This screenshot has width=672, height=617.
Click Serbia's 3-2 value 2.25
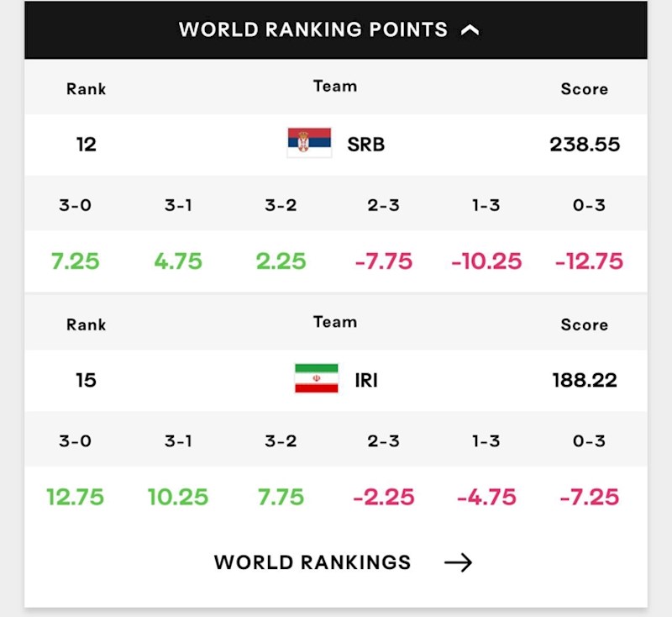tap(281, 261)
